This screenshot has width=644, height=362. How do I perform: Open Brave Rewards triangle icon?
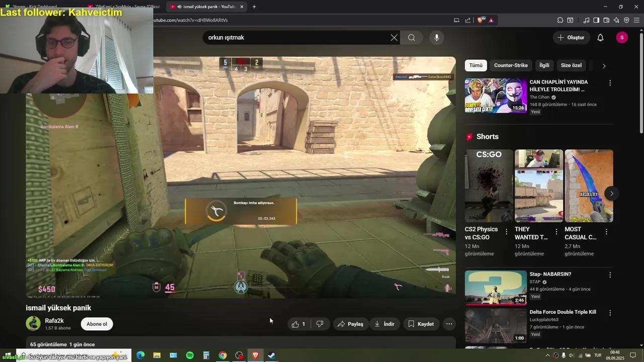(x=491, y=20)
